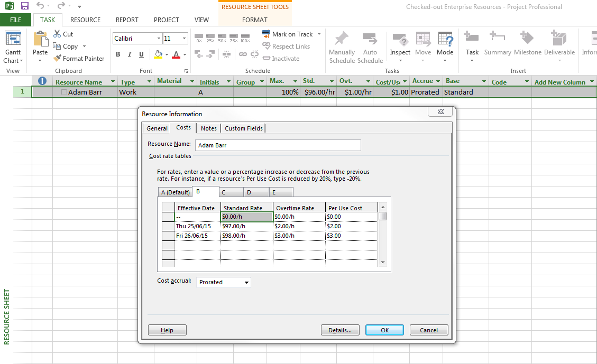This screenshot has width=597, height=364.
Task: Set Auto Schedule mode
Action: point(370,48)
